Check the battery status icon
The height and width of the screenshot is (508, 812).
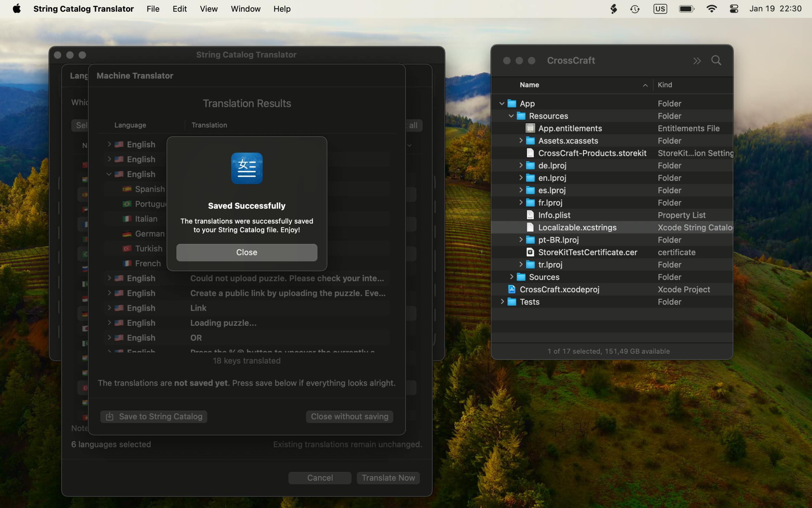(x=686, y=9)
